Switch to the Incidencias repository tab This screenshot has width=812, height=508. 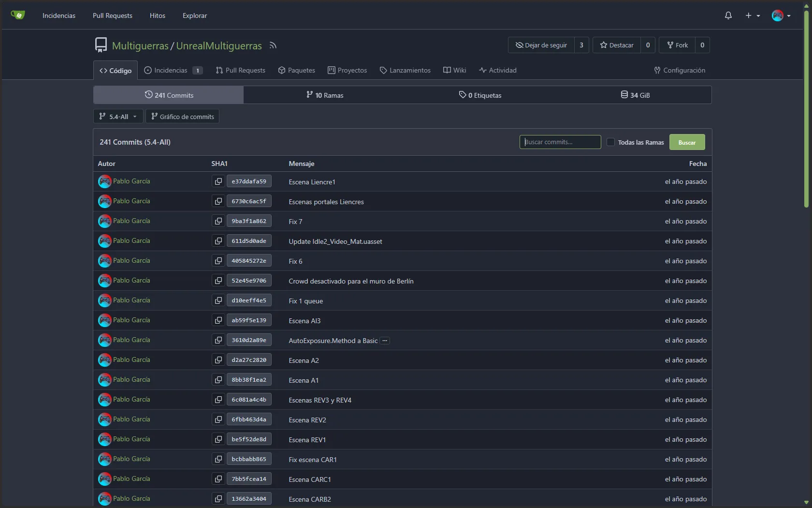(173, 70)
